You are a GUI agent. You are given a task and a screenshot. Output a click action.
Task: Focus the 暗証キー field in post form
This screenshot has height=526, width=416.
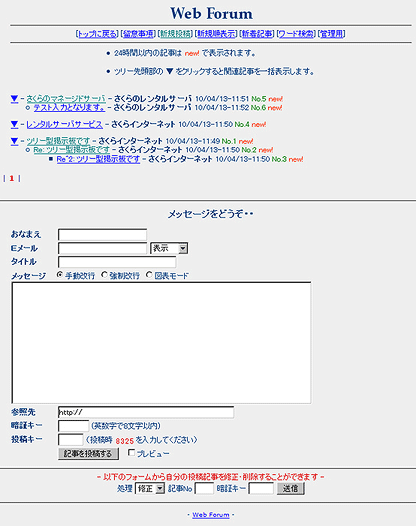pyautogui.click(x=73, y=426)
